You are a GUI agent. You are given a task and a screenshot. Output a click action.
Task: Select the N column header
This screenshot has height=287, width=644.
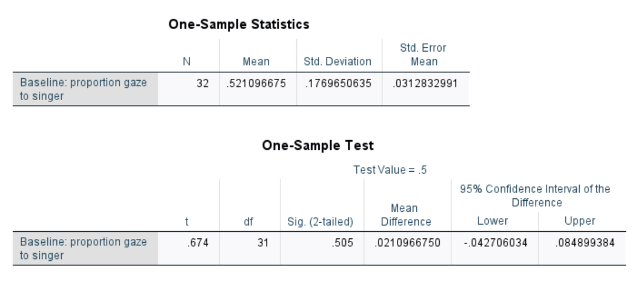[x=187, y=62]
